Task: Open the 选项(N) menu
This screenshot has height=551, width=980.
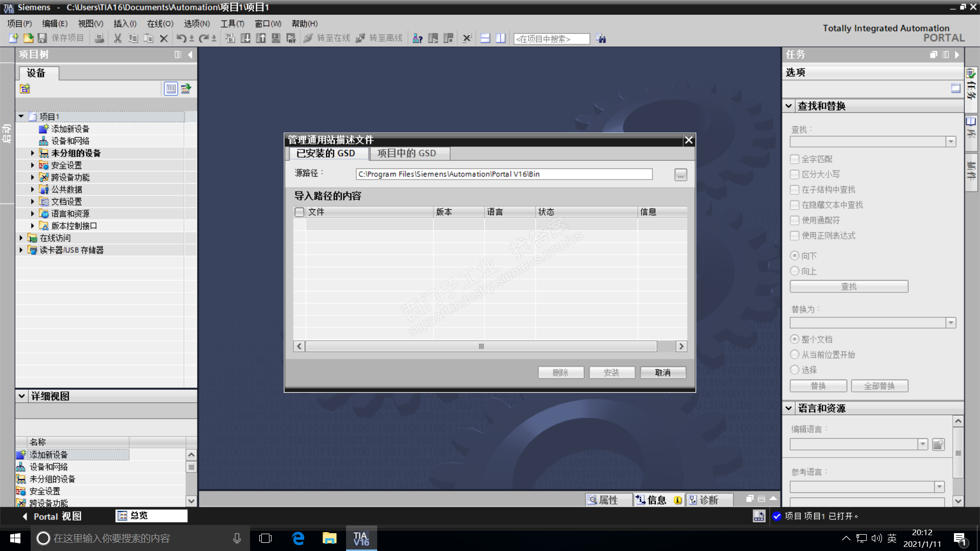Action: (197, 23)
